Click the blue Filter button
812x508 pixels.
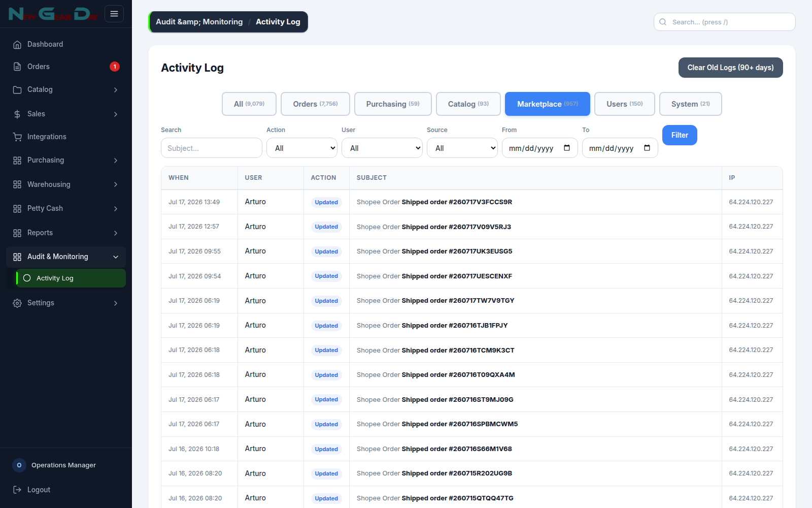680,135
